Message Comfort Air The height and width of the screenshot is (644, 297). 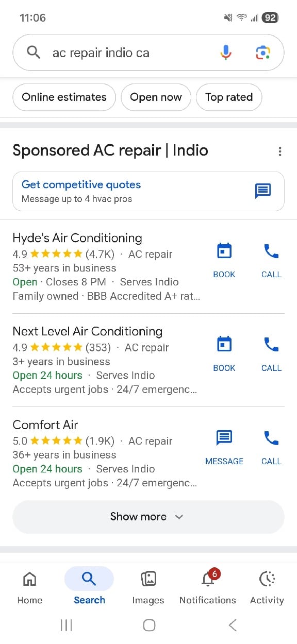(224, 442)
